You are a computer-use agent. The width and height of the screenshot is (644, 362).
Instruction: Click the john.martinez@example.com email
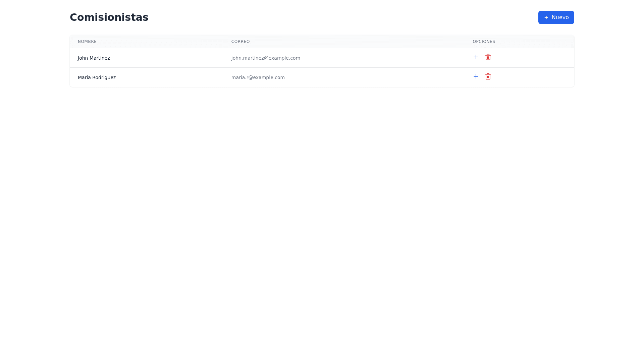266,58
